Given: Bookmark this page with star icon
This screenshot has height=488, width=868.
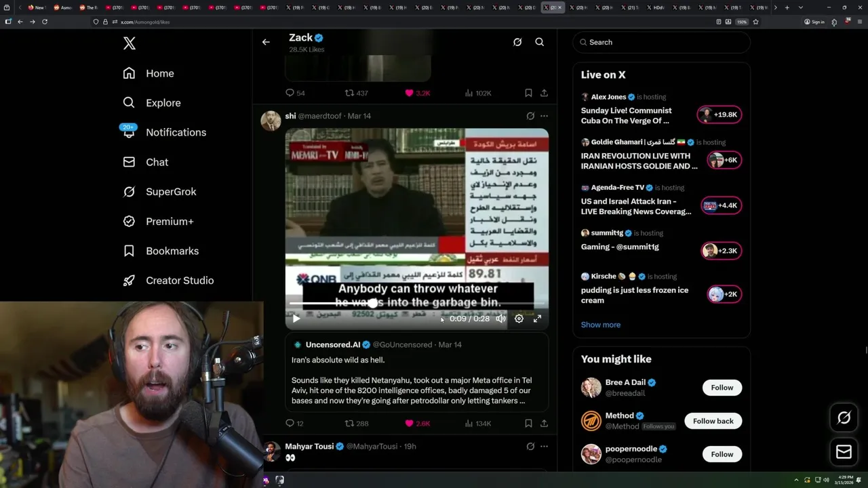Looking at the screenshot, I should click(755, 22).
